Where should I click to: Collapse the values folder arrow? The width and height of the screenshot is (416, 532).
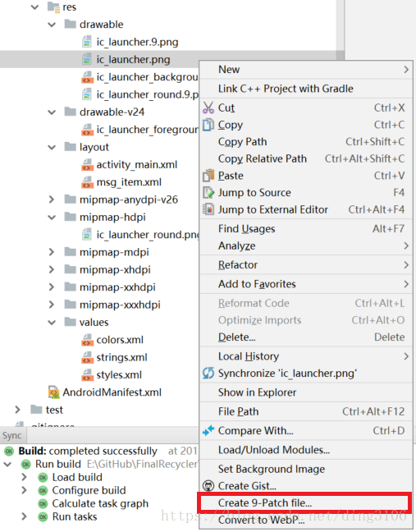52,323
